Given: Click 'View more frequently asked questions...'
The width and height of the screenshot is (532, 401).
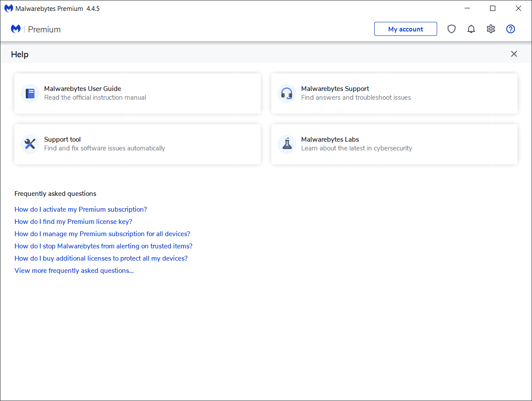Looking at the screenshot, I should (74, 270).
